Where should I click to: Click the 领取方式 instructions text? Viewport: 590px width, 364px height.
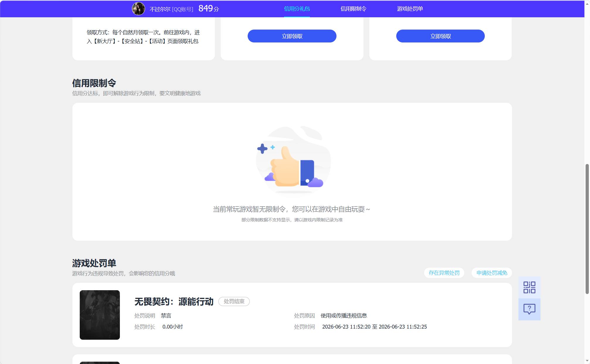143,37
